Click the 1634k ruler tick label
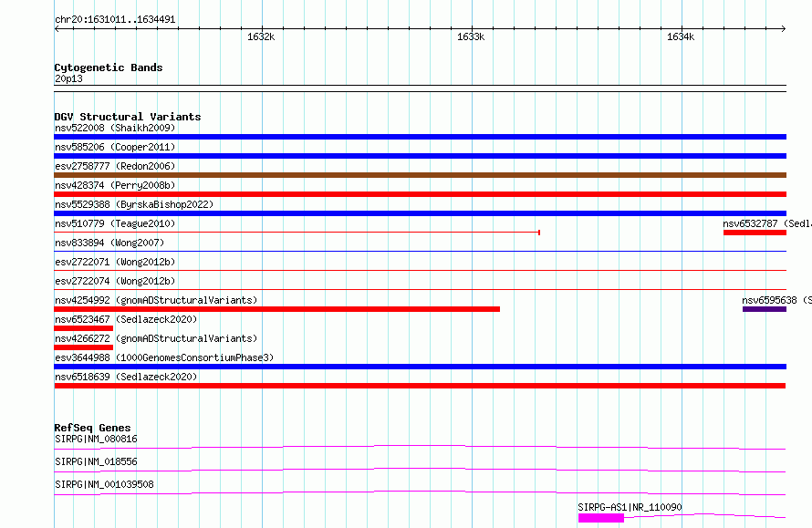The image size is (812, 528). (681, 36)
